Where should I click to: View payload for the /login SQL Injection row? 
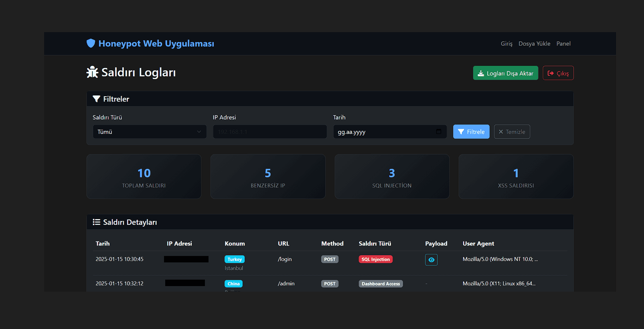point(431,260)
